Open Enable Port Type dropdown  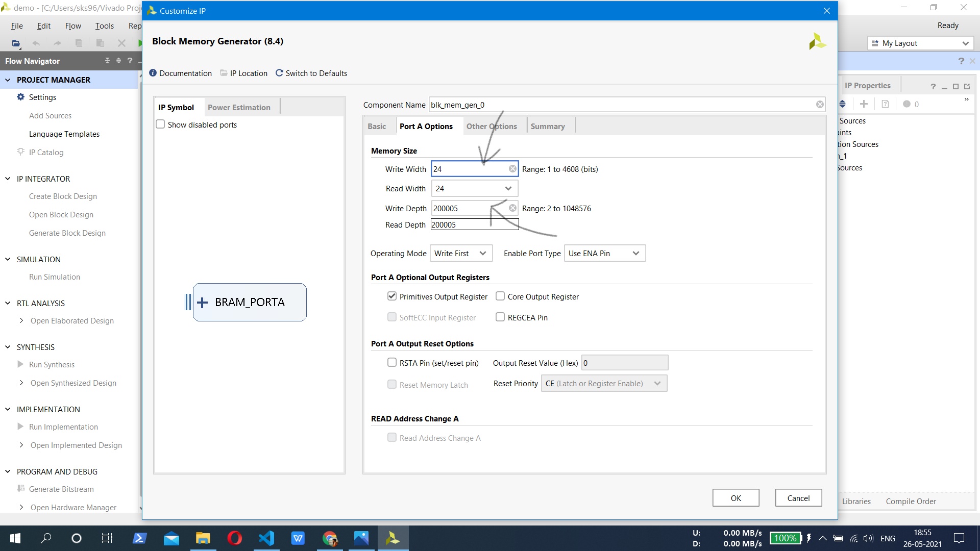[635, 254]
